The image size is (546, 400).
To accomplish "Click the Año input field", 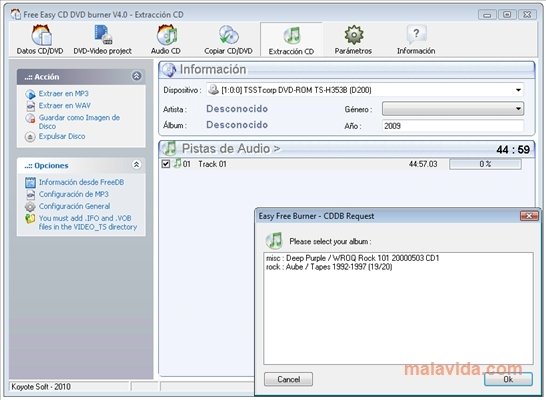I will (x=453, y=126).
